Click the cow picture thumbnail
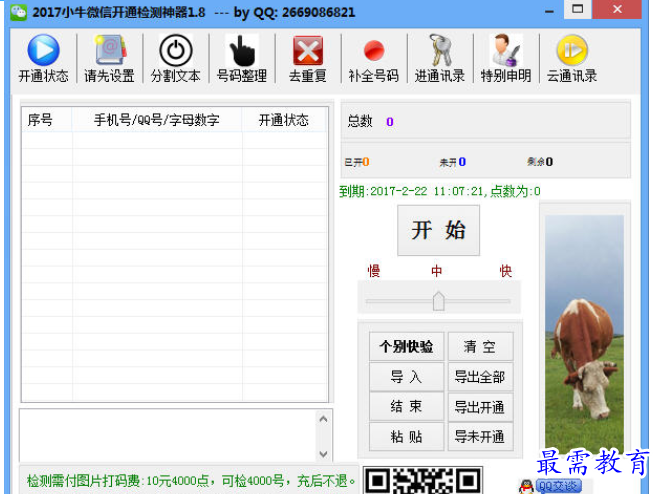Viewport: 658px width, 494px height. (585, 334)
